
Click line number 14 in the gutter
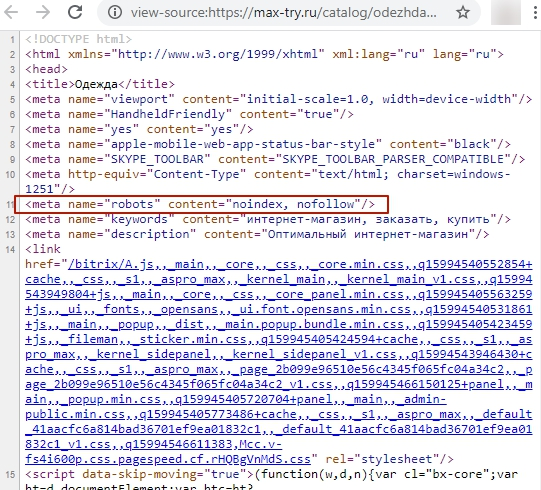point(10,249)
